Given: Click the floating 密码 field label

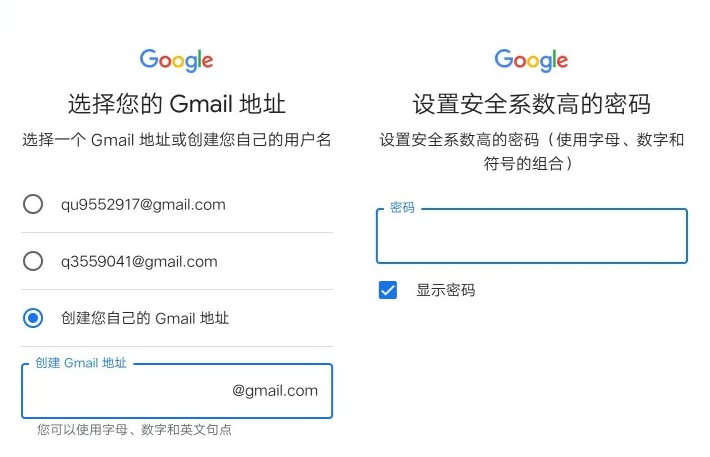Looking at the screenshot, I should pos(402,207).
